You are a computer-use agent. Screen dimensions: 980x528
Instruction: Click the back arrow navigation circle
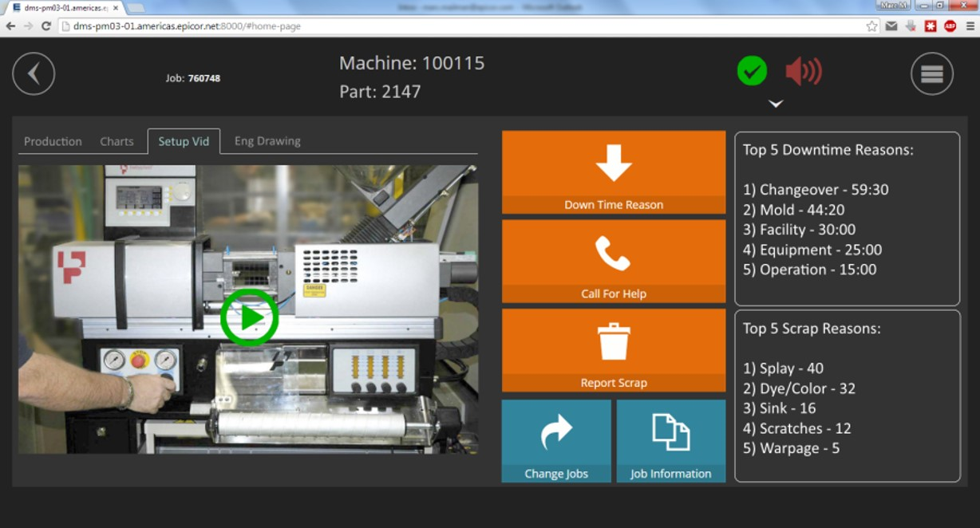tap(34, 73)
